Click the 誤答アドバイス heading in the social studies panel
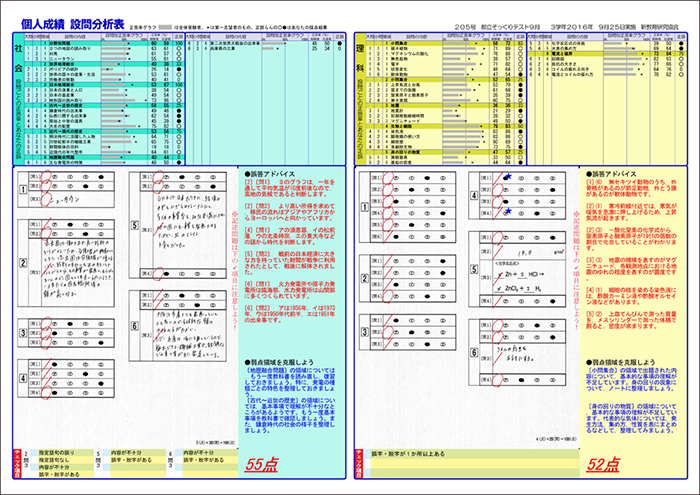This screenshot has height=495, width=700. click(x=270, y=174)
